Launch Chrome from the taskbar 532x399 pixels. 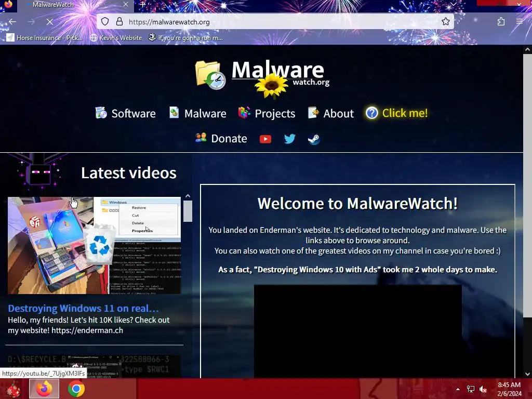(76, 389)
